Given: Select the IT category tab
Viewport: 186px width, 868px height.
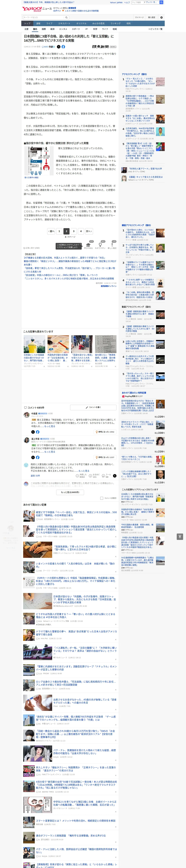Looking at the screenshot, I should point(86,29).
